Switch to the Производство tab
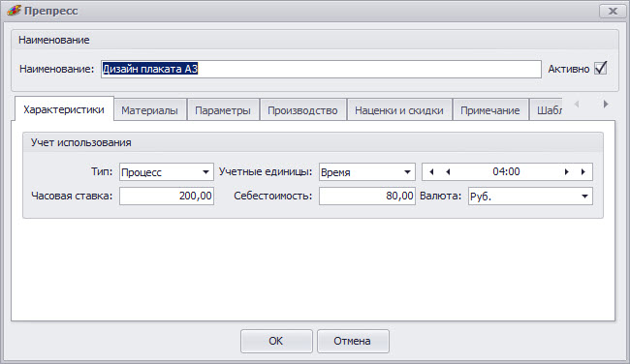 303,110
